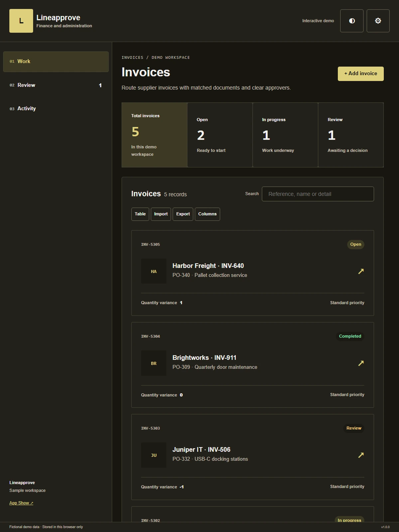Click the Lineapprove L logo tile
399x532 pixels.
click(x=21, y=21)
